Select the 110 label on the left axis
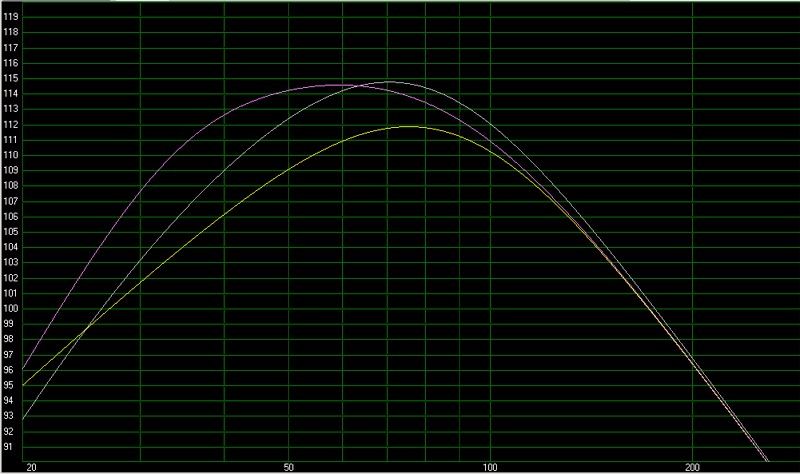Image resolution: width=800 pixels, height=474 pixels. (11, 155)
